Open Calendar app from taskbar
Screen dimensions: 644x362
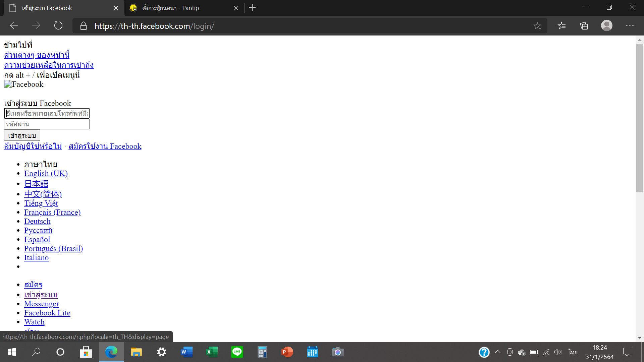313,352
